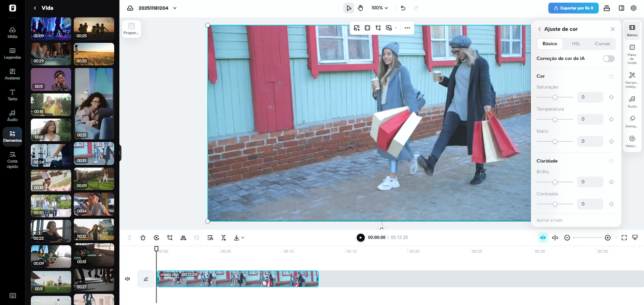
Task: Toggle the highlighted timeline snapping icon
Action: point(542,238)
